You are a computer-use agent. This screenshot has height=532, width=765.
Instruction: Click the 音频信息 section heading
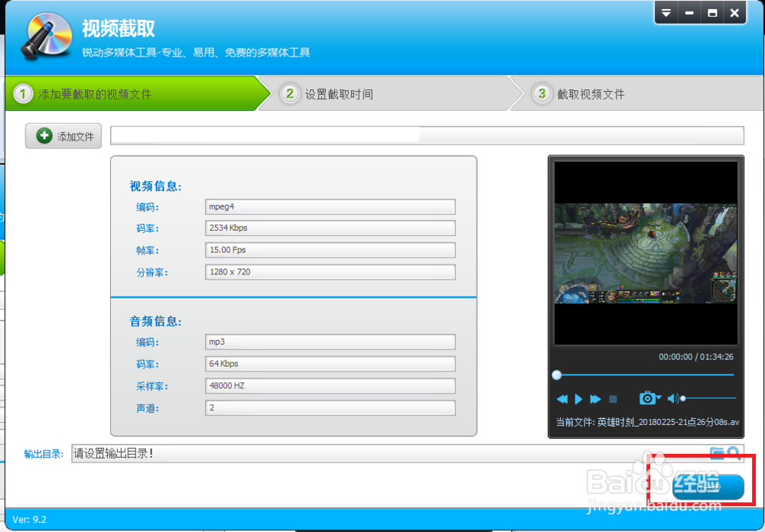[x=155, y=321]
